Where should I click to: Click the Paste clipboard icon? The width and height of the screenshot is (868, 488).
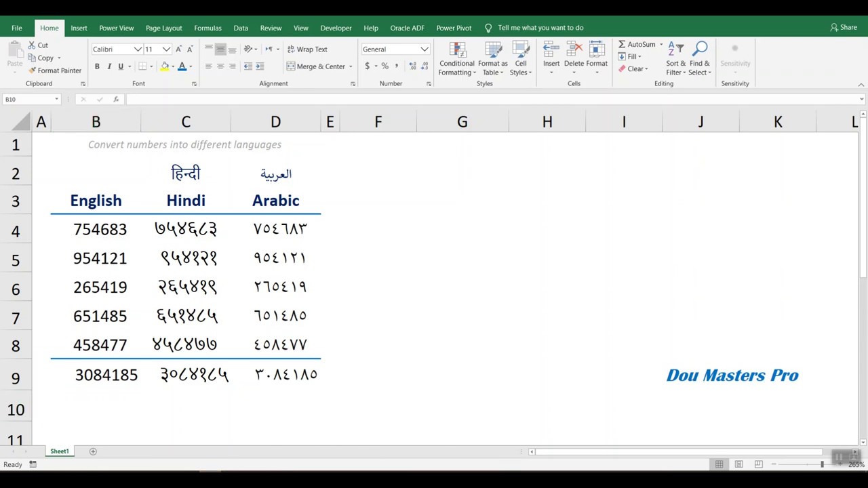[14, 49]
